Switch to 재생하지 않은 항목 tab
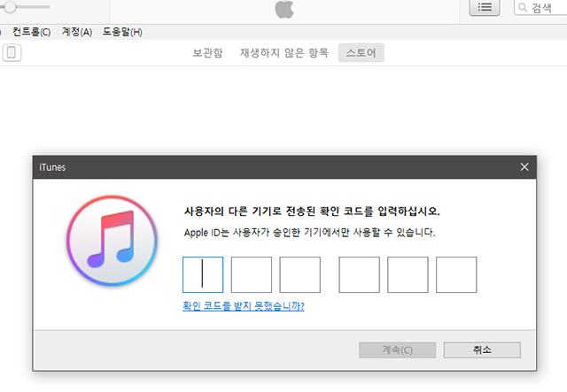 coord(284,53)
